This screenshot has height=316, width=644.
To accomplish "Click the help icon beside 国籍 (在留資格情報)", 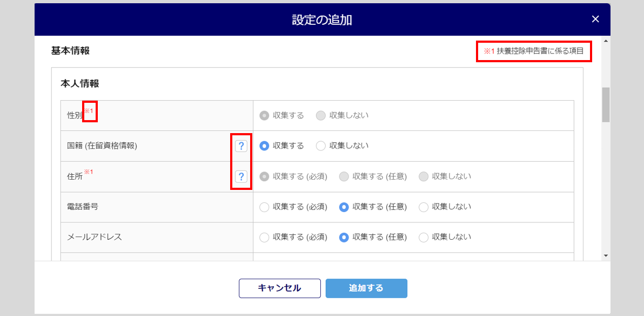I will pyautogui.click(x=241, y=146).
